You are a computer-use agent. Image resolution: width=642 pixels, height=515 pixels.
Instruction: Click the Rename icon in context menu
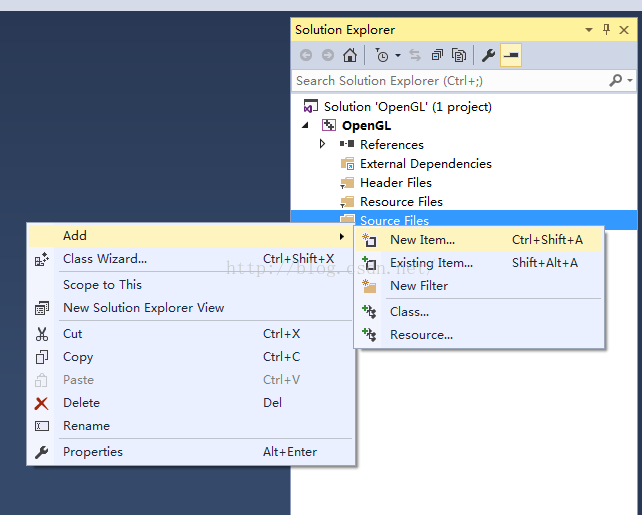pyautogui.click(x=41, y=426)
